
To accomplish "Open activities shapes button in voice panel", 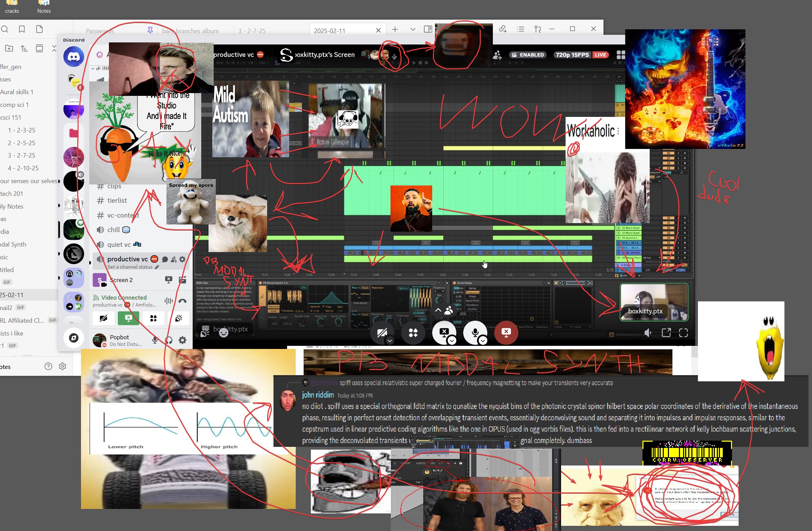I will (x=153, y=318).
